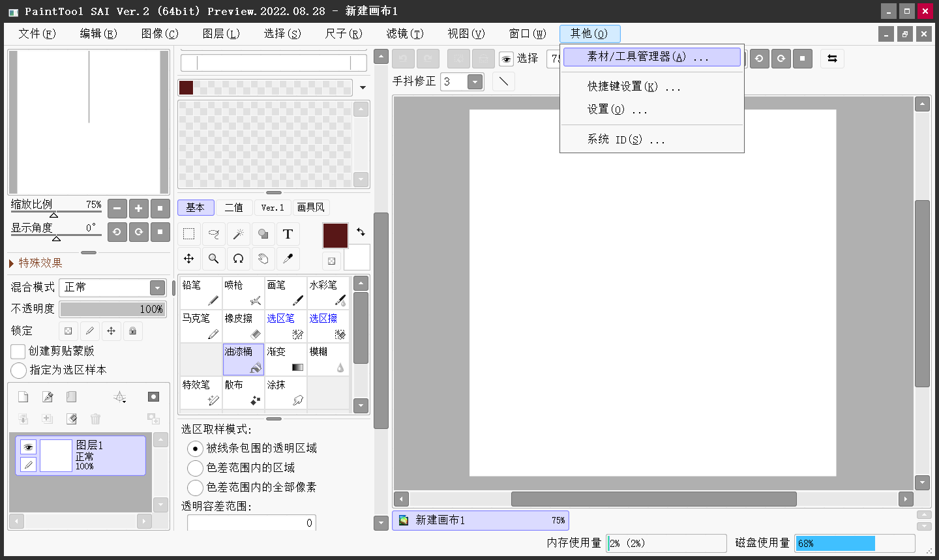Choose the 选区擦 selection eraser
This screenshot has width=939, height=560.
[328, 326]
